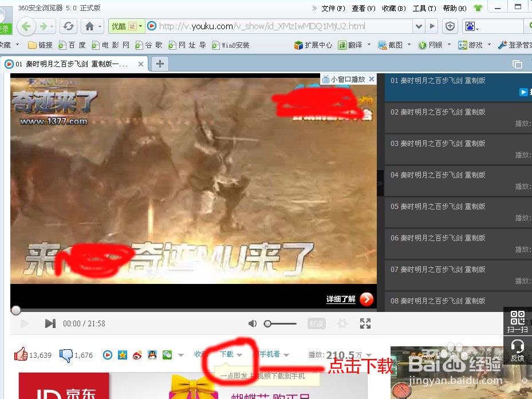Play the video with the play button

pyautogui.click(x=24, y=323)
